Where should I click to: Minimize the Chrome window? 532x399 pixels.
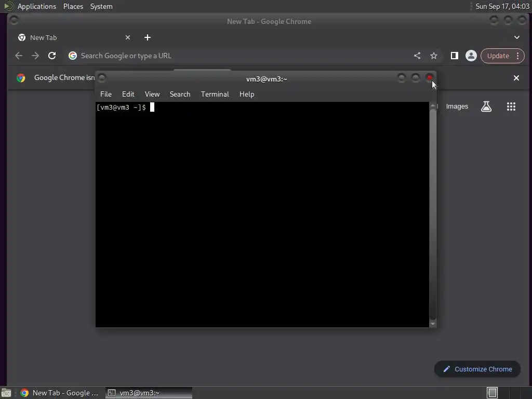coord(494,20)
